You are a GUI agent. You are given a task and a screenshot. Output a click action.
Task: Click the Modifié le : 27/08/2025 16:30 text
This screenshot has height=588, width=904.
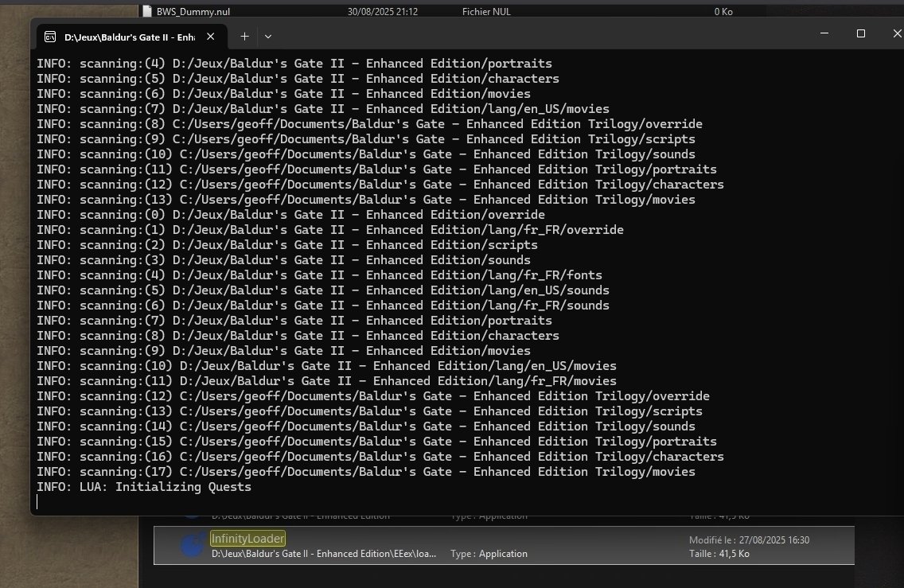coord(749,540)
